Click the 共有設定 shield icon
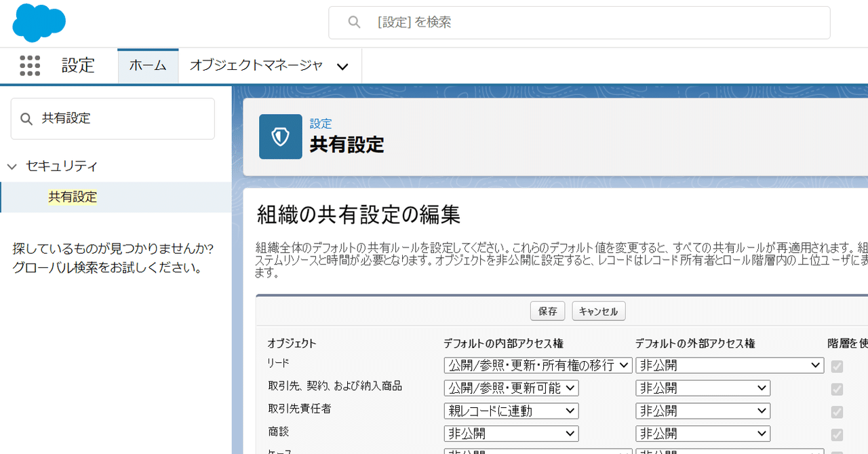Image resolution: width=868 pixels, height=454 pixels. [x=280, y=136]
